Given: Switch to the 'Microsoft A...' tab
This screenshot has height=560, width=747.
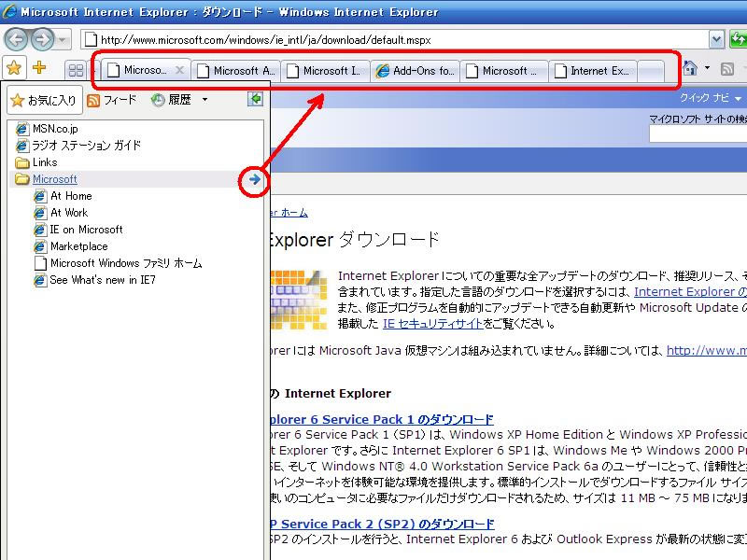Looking at the screenshot, I should [236, 71].
